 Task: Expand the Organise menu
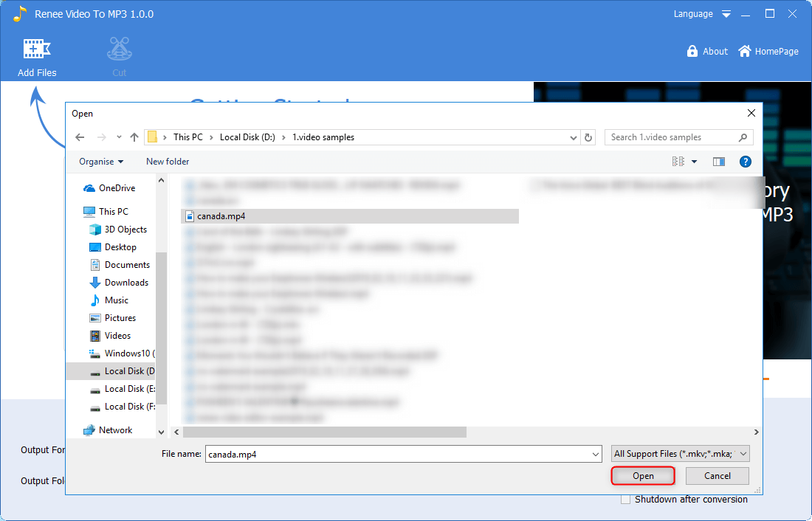coord(101,162)
